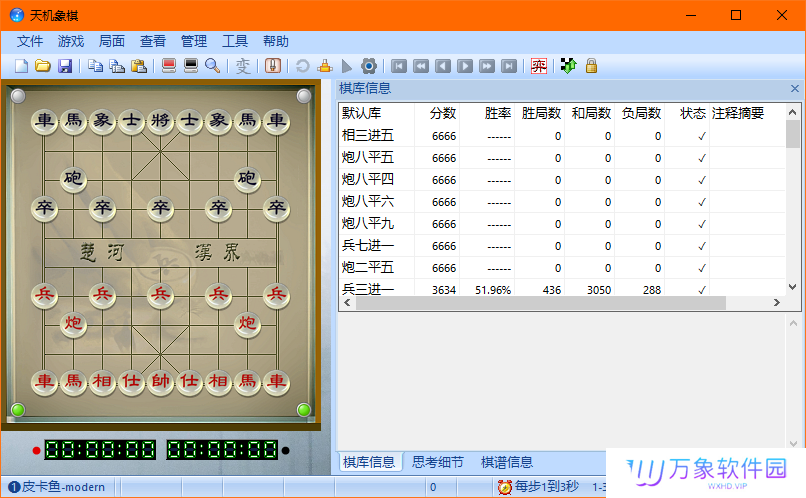Select the 炮八平四 move row
The height and width of the screenshot is (498, 806).
click(562, 180)
